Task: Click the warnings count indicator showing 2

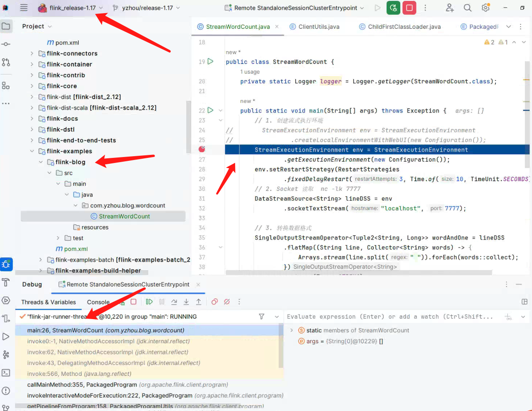Action: pyautogui.click(x=489, y=42)
